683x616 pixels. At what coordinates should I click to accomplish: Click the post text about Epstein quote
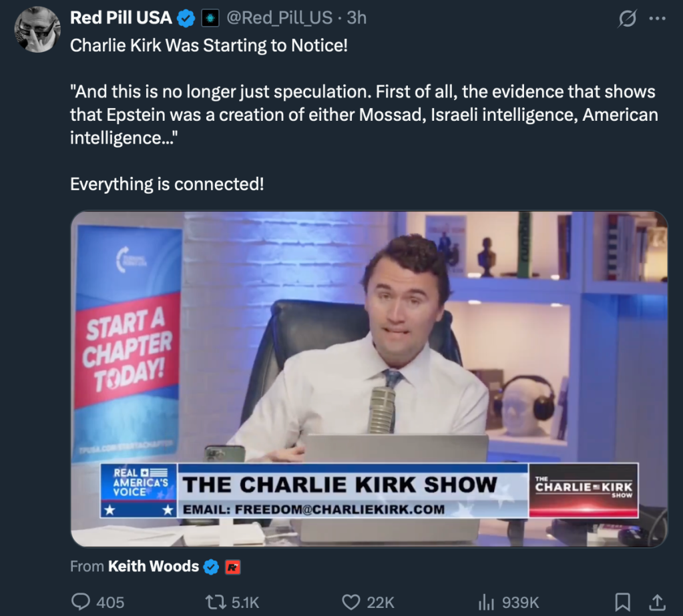[364, 115]
